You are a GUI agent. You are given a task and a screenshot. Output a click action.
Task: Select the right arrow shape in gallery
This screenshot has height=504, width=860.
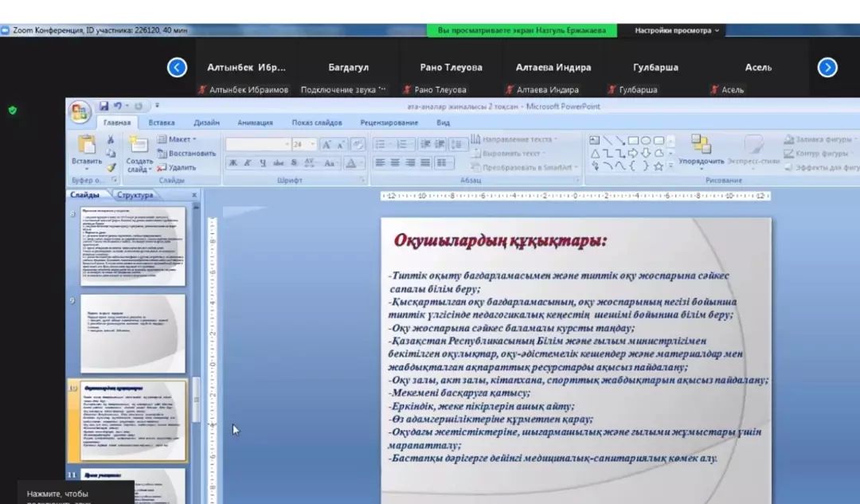tap(634, 154)
